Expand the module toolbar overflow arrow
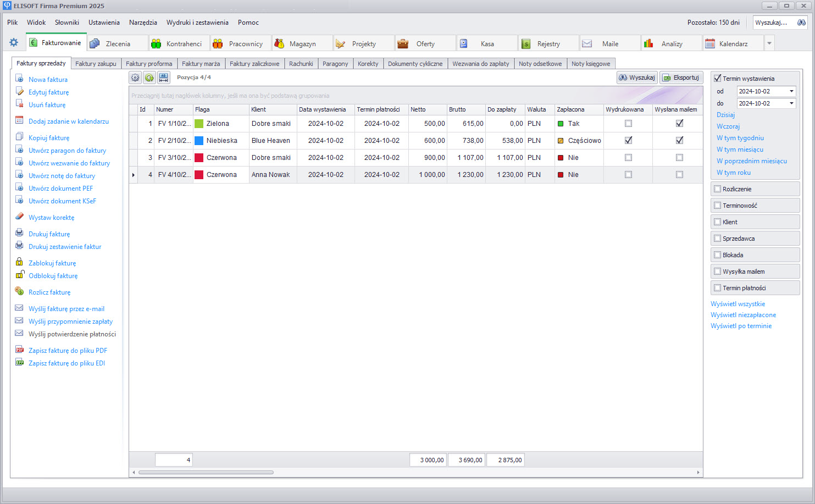815x504 pixels. pos(769,43)
